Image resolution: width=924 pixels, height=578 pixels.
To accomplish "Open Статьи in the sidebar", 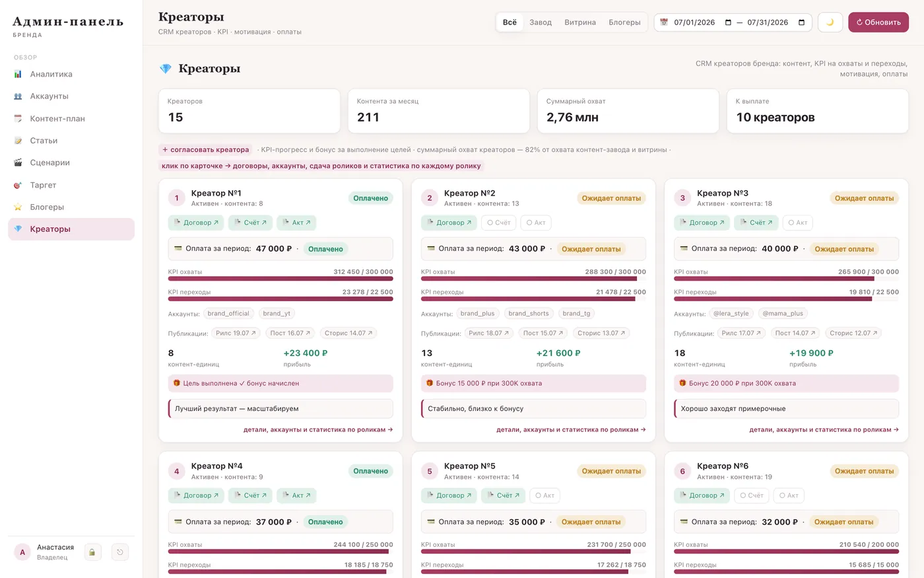I will [71, 141].
